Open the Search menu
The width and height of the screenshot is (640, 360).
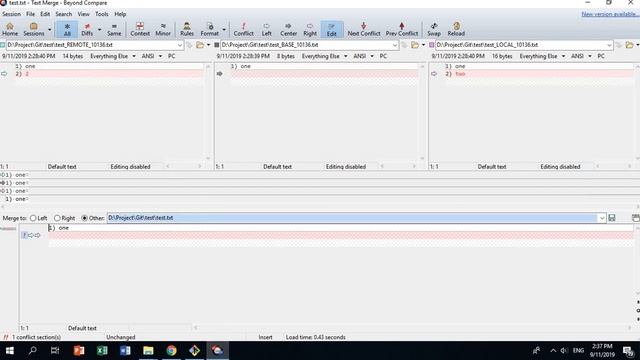tap(64, 14)
